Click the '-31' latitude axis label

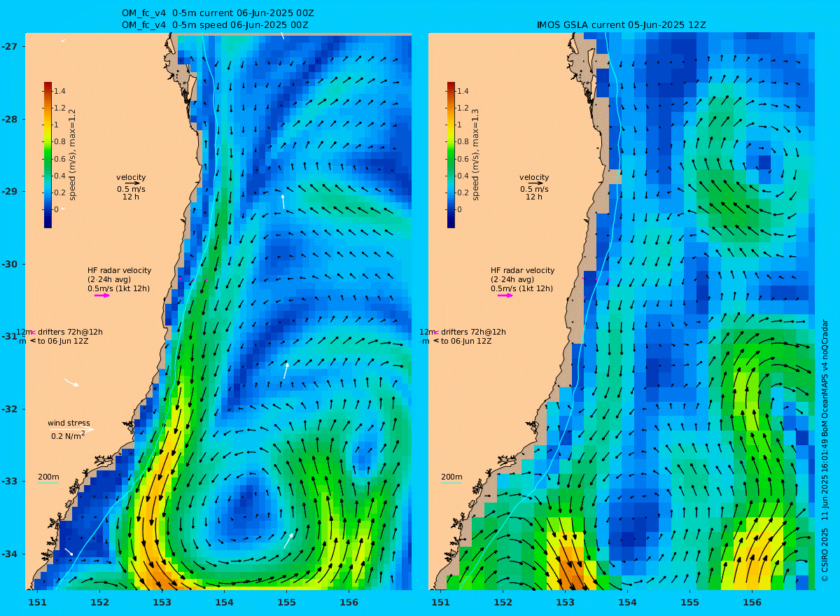tap(9, 336)
